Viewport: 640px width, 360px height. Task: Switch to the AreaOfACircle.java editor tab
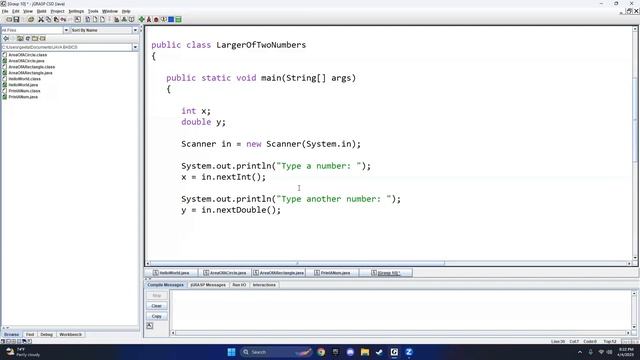225,273
